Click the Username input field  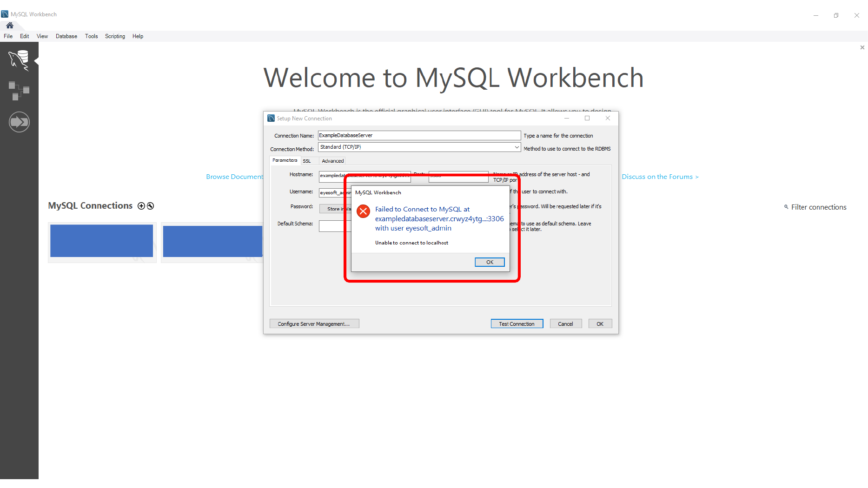335,192
